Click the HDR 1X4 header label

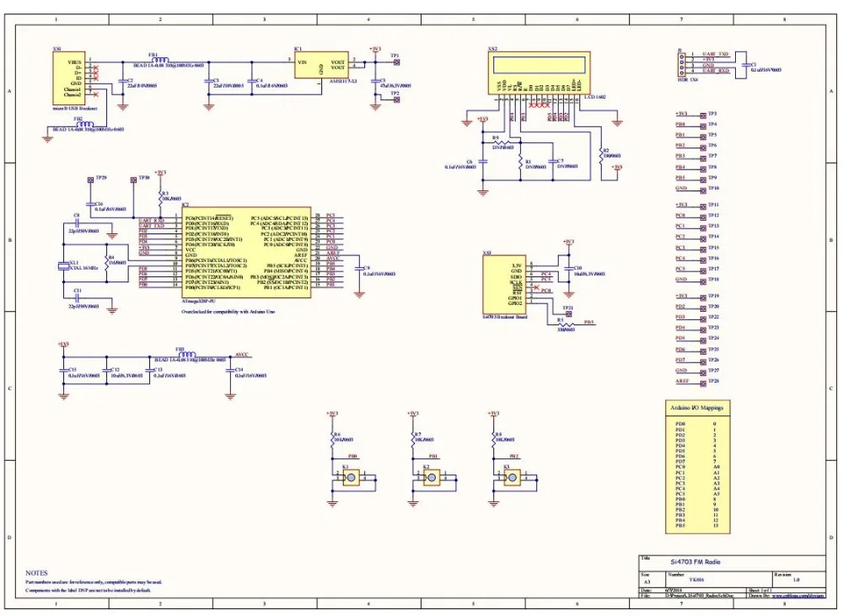pos(688,79)
